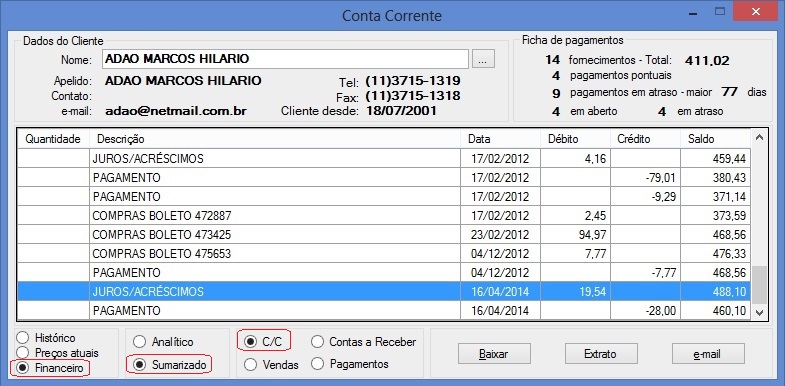Viewport: 785px width, 386px height.
Task: Select PAGAMENTO row with crédito -9,29
Action: pos(384,197)
